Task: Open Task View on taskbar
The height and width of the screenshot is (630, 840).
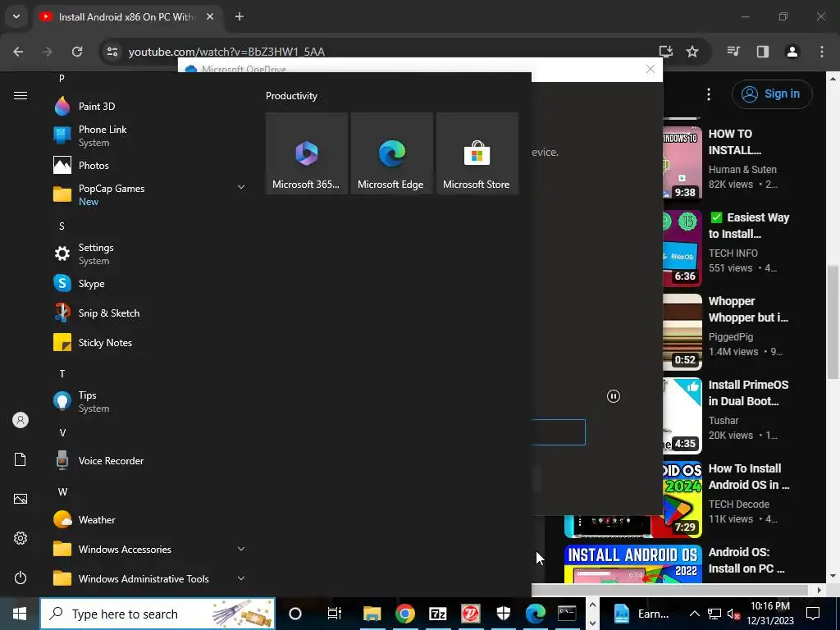Action: point(335,614)
